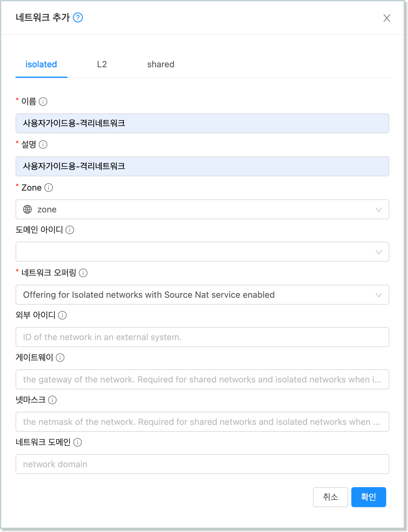Screen dimensions: 408x532
Task: Click the info icon next to 외부 아이디
Action: point(62,315)
